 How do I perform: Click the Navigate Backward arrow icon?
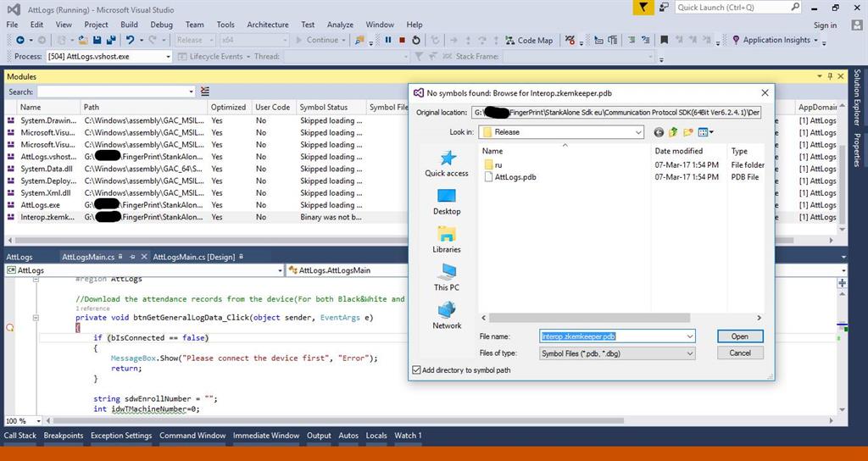pyautogui.click(x=20, y=40)
